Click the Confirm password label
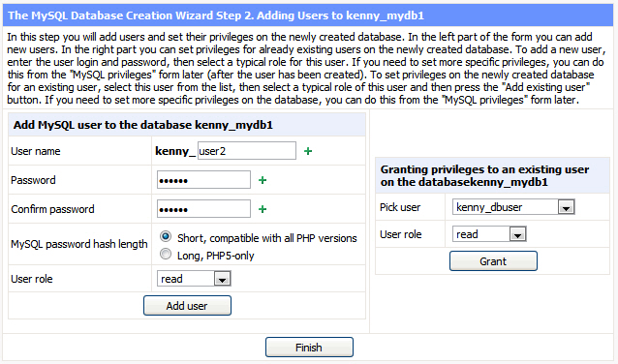Viewport: 618px width, 364px height. (x=53, y=209)
